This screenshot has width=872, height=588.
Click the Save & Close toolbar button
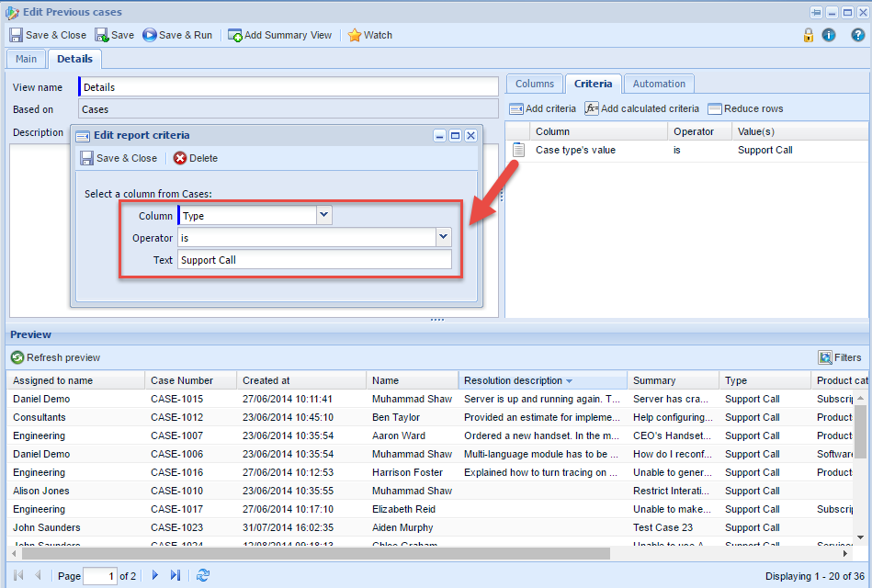[48, 35]
